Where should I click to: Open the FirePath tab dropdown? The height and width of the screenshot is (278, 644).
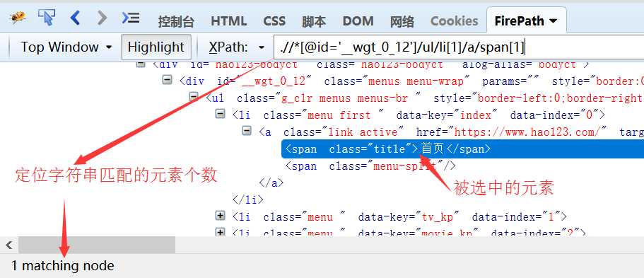click(x=554, y=21)
